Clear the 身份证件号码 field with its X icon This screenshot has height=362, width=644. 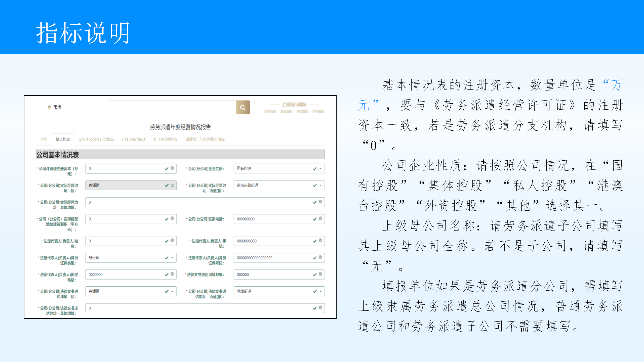pos(320,257)
